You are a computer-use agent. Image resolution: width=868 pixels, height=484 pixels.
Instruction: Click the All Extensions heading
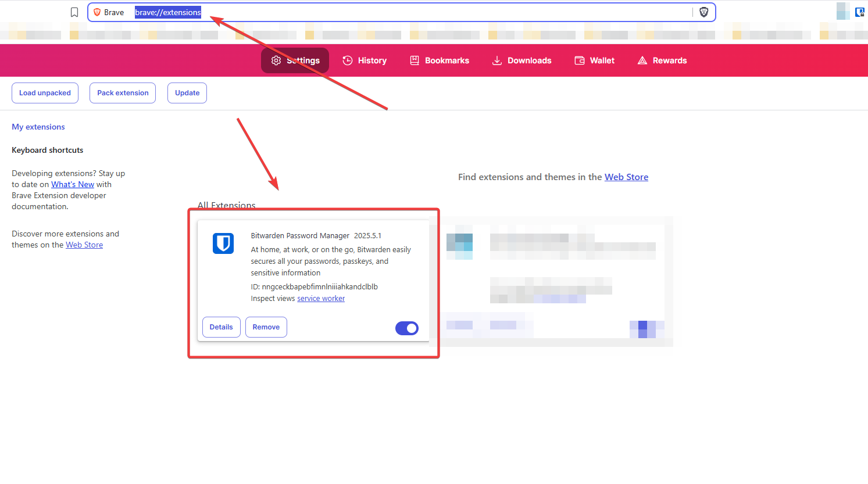(227, 205)
